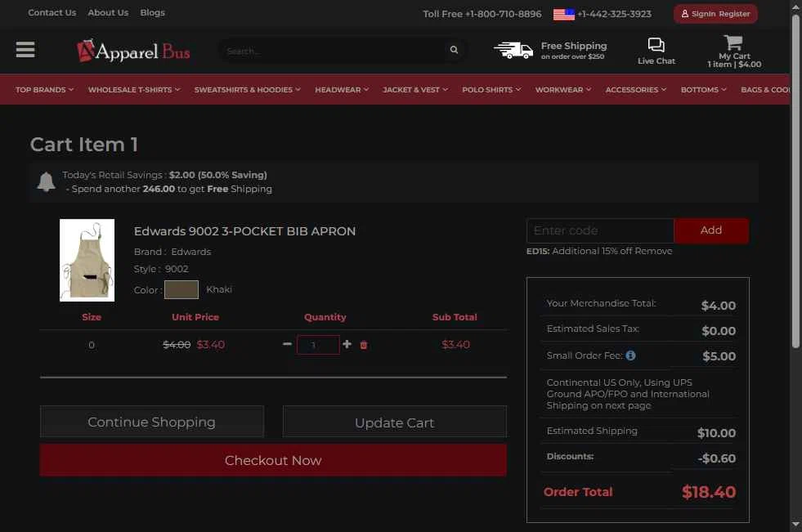Click the quantity input field
The image size is (802, 532).
318,345
